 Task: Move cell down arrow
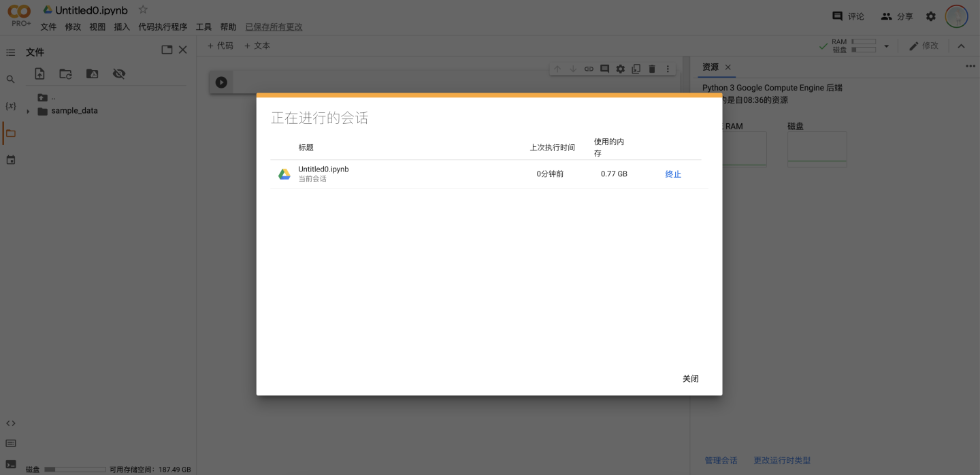[x=573, y=69]
